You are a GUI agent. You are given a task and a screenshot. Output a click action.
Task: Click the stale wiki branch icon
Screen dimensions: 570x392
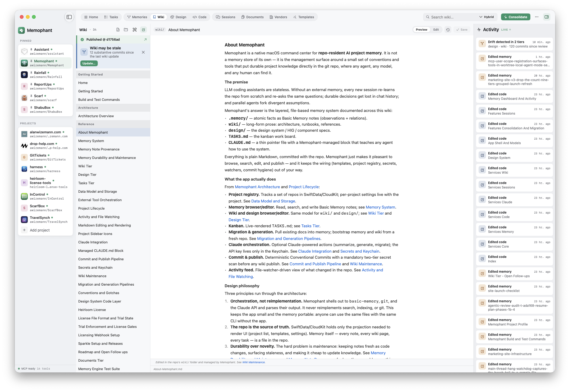[x=84, y=52]
